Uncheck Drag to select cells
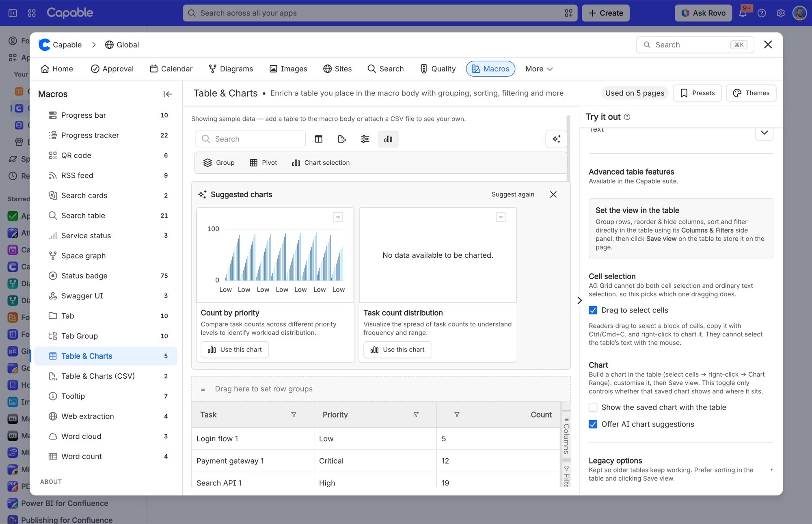 [x=593, y=310]
